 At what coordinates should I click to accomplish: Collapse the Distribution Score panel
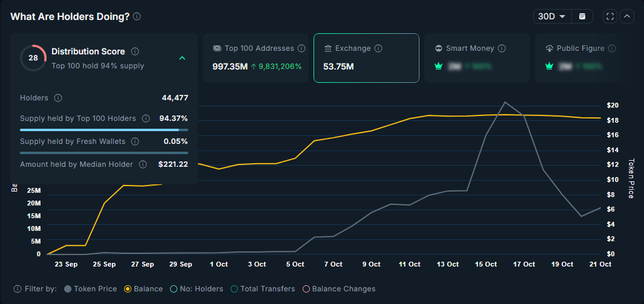tap(182, 58)
